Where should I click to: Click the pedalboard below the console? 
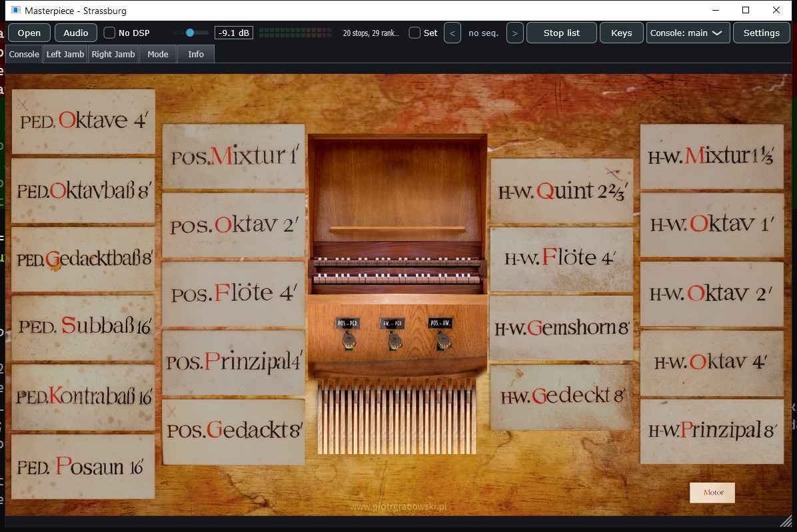point(397,416)
